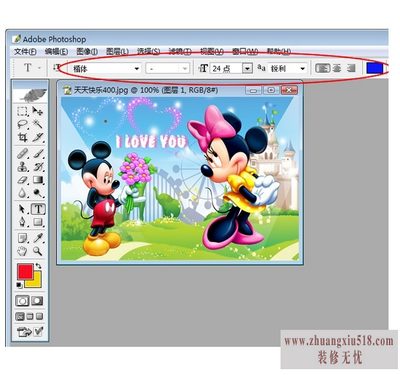Viewport: 400px width, 375px height.
Task: Select the Clone Stamp tool
Action: click(x=22, y=166)
